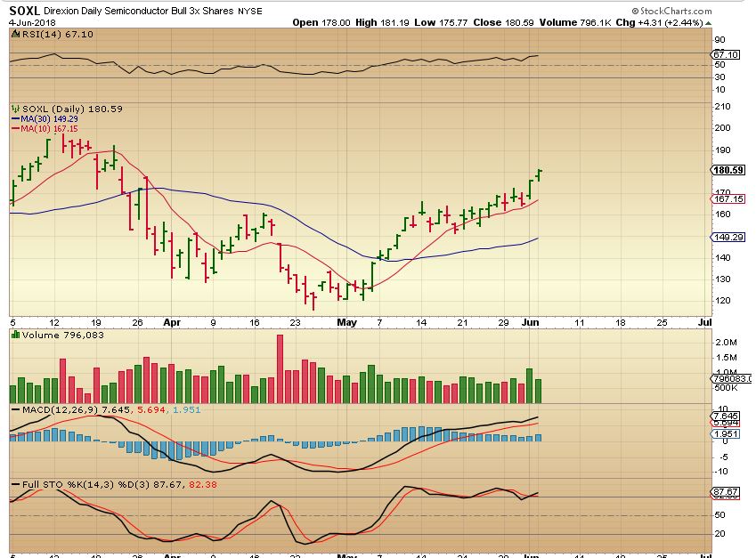
Task: Click the blue 1.951 histogram value in the MACD legend
Action: [187, 409]
